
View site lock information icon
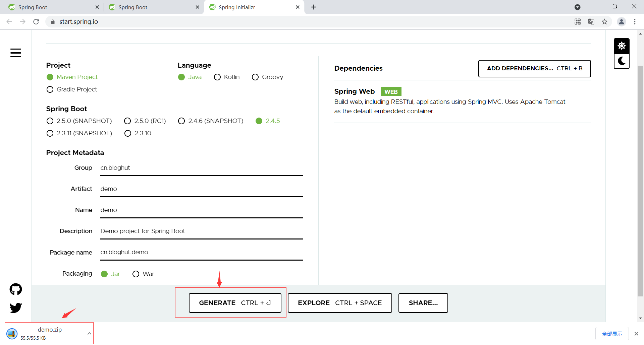(53, 22)
